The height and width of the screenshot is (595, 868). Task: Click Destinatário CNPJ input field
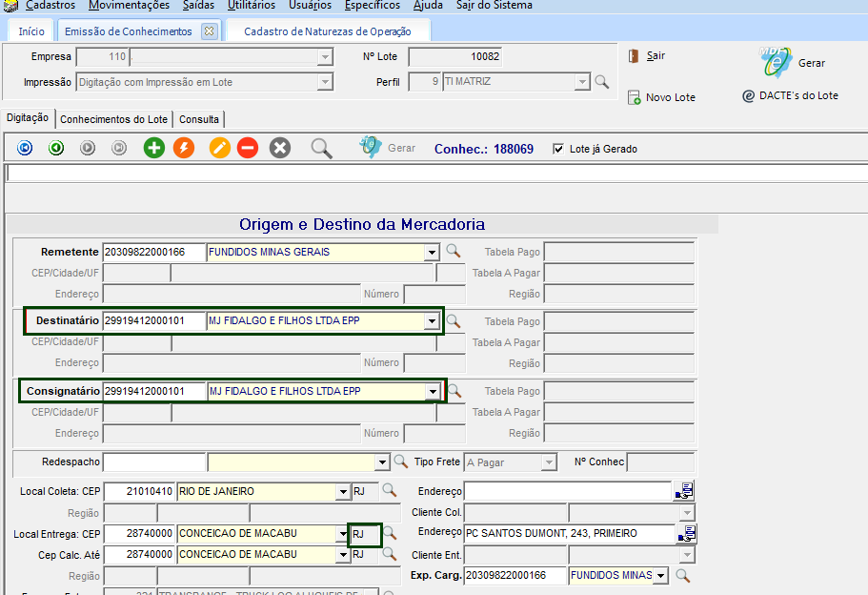click(154, 320)
